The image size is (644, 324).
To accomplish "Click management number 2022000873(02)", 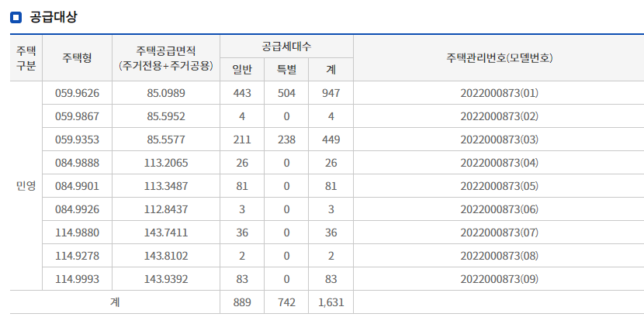I will point(500,116).
